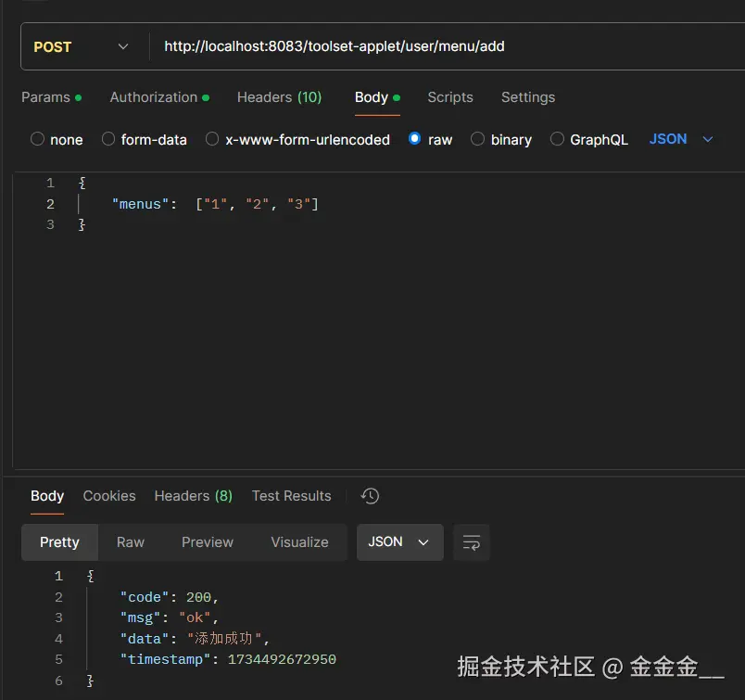Select x-www-form-urlencoded body type
Image resolution: width=745 pixels, height=700 pixels.
[212, 139]
